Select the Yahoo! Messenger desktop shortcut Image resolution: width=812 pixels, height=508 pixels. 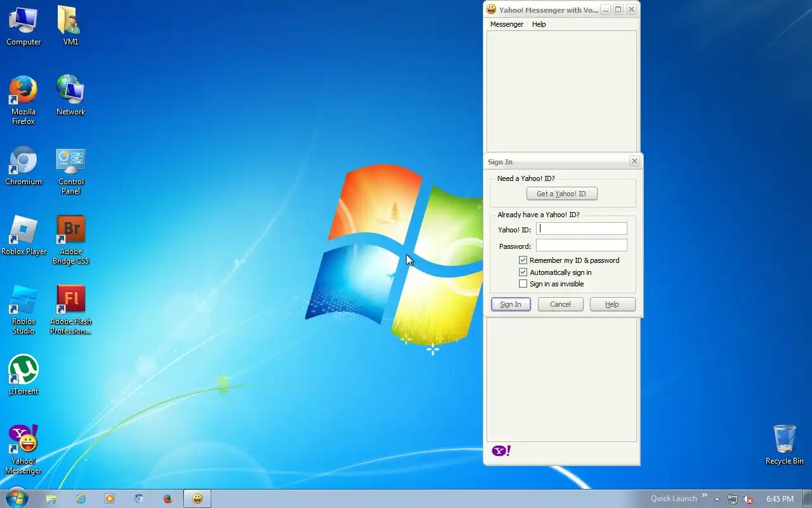pyautogui.click(x=23, y=450)
